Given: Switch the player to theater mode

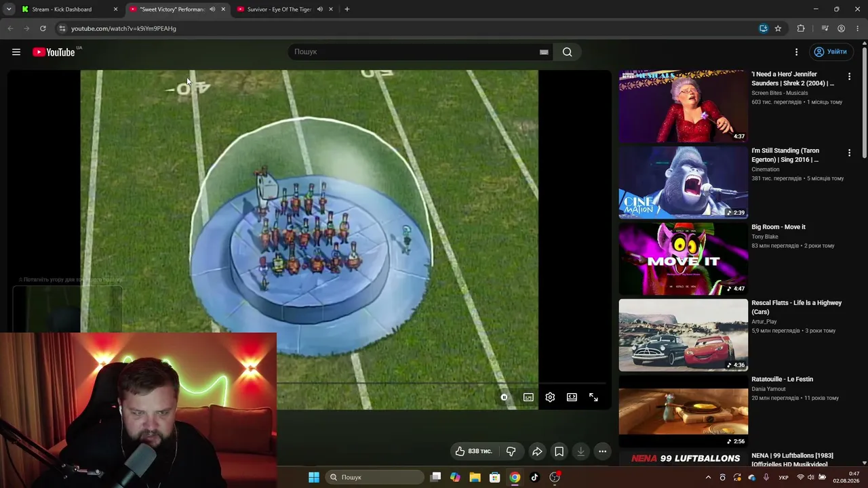Looking at the screenshot, I should click(572, 397).
